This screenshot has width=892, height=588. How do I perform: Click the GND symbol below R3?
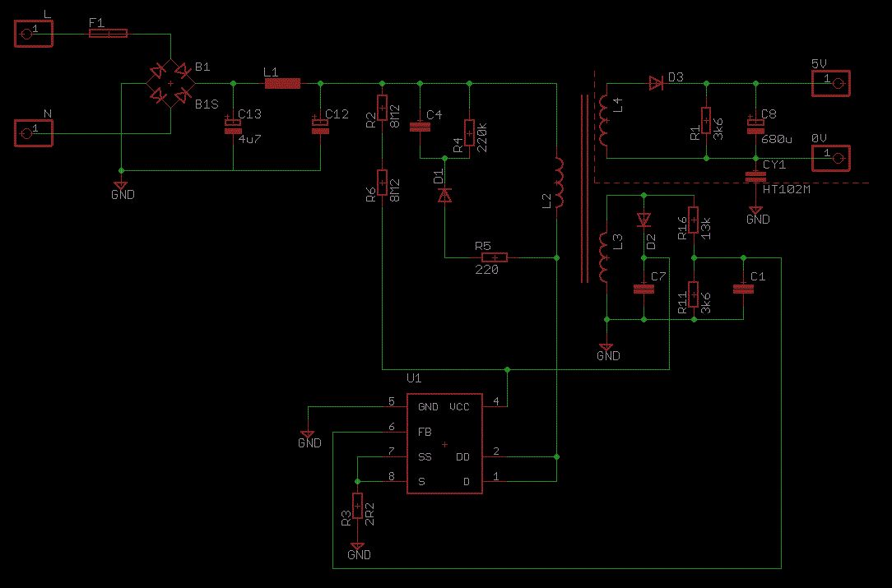pos(358,547)
